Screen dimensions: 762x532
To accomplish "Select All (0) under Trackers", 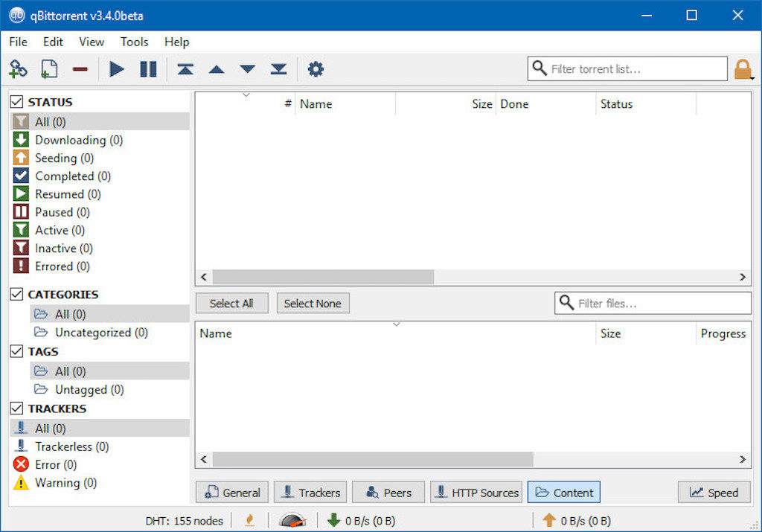I will (x=100, y=428).
